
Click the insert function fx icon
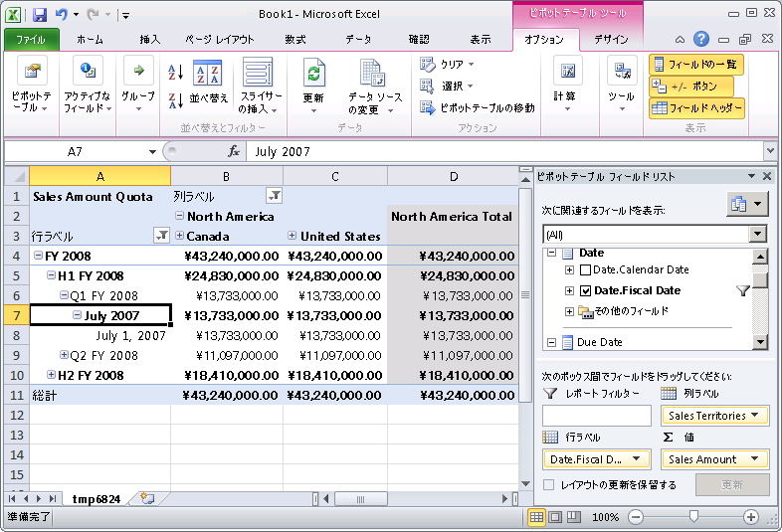point(234,151)
